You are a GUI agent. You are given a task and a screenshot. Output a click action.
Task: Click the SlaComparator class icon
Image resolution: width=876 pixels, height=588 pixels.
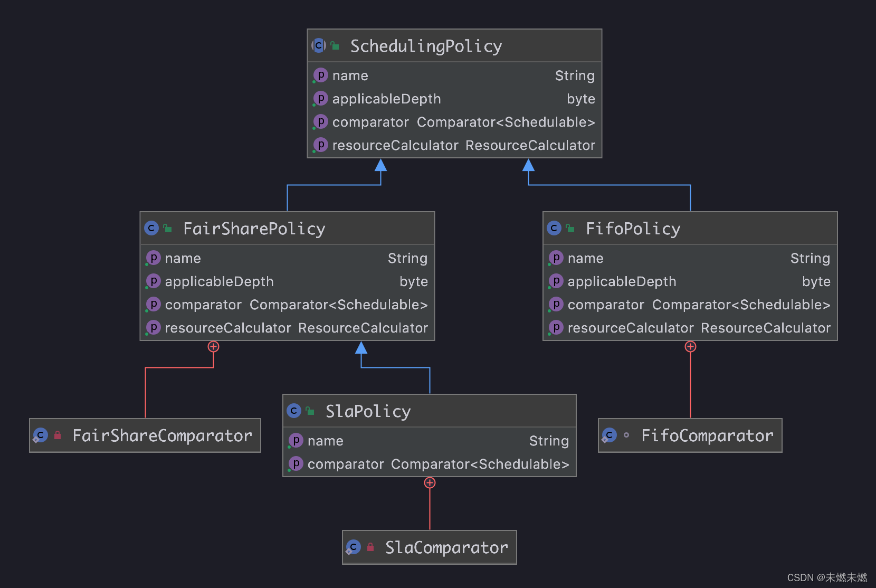tap(353, 547)
